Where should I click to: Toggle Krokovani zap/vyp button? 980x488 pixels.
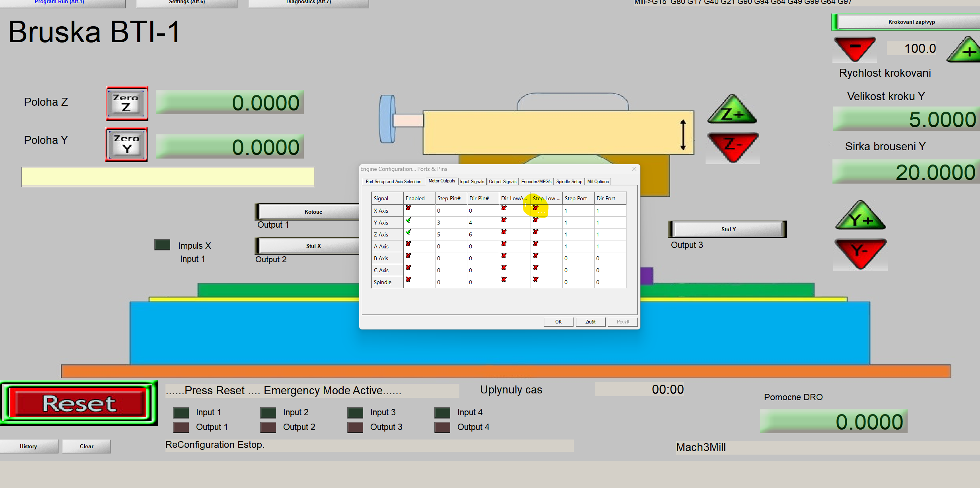coord(911,22)
